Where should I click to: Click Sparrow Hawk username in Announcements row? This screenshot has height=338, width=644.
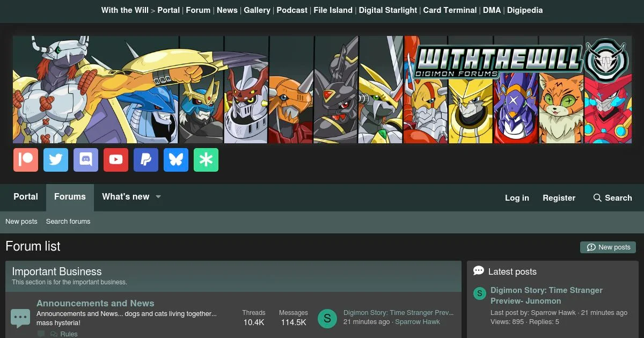click(x=418, y=322)
